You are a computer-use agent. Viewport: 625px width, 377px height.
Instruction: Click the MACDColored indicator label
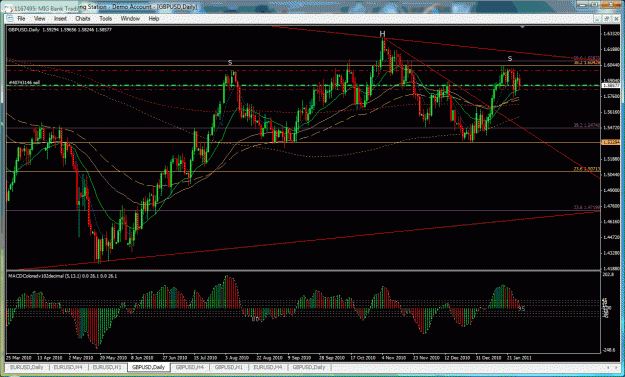(62, 275)
